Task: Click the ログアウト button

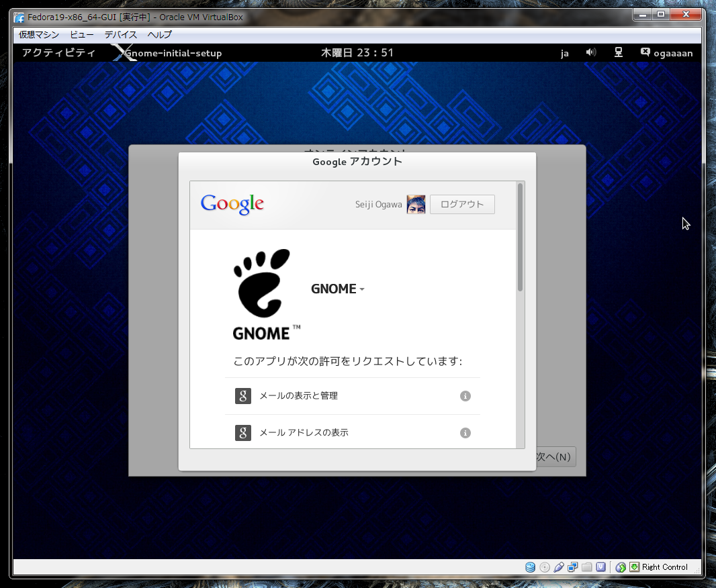Action: click(x=462, y=204)
